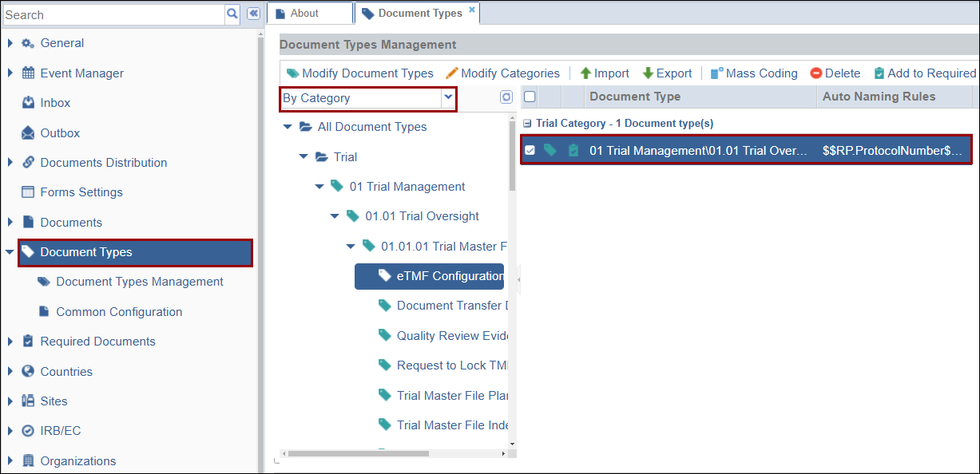This screenshot has width=980, height=474.
Task: Click inside the Search input field
Action: [112, 14]
